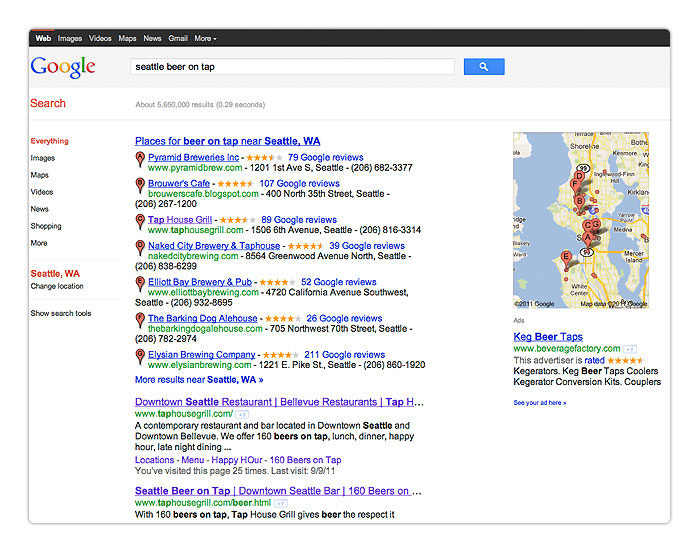Image resolution: width=700 pixels, height=554 pixels.
Task: View 107 Google reviews link
Action: point(300,183)
